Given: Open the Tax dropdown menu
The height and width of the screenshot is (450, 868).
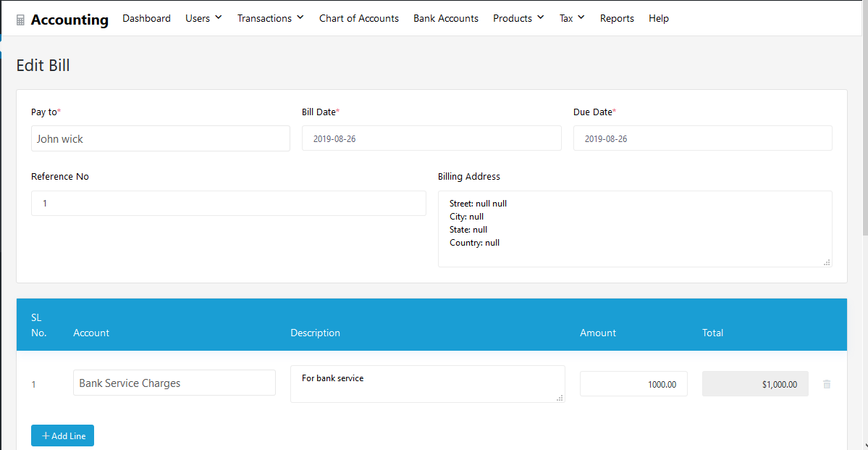Looking at the screenshot, I should coord(572,18).
